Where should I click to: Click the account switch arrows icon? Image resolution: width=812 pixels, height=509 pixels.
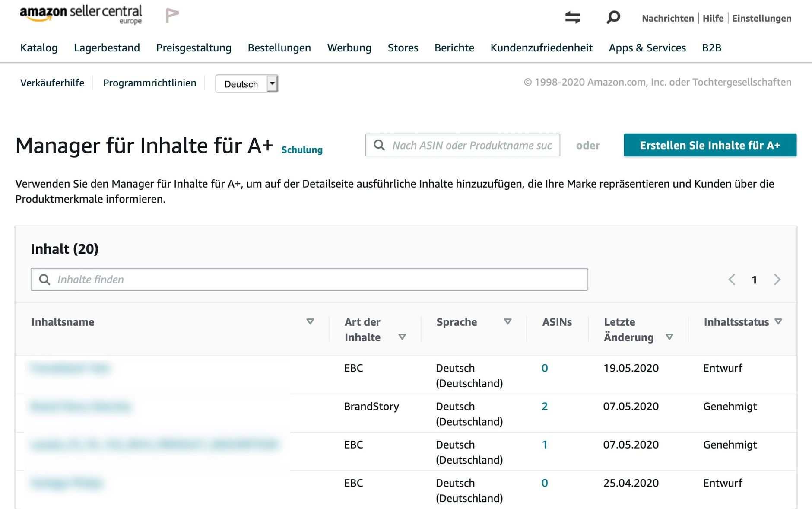[x=573, y=17]
